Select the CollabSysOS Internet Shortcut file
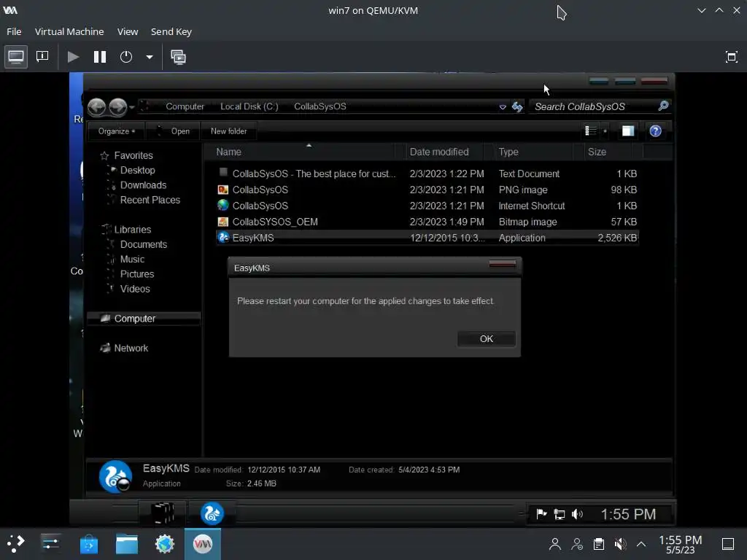This screenshot has width=747, height=560. pos(427,206)
